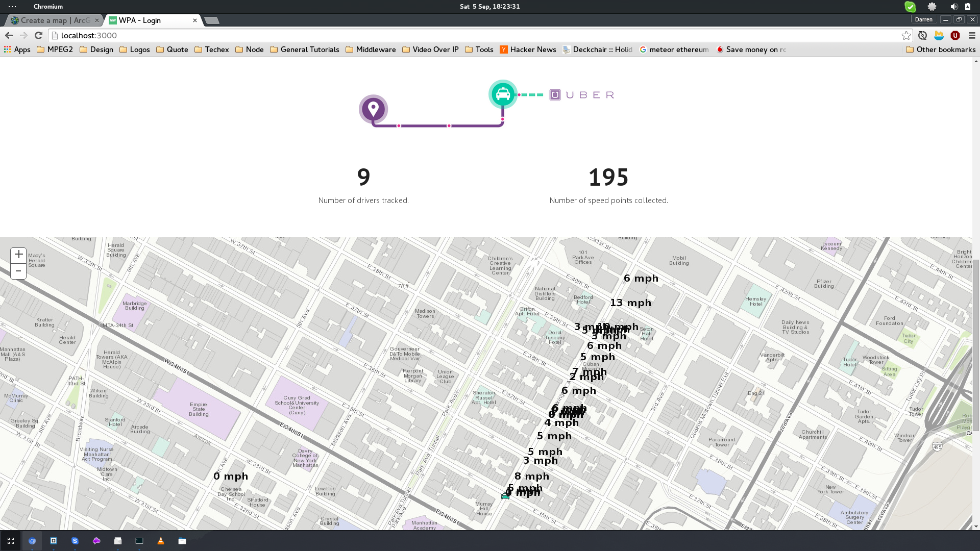Open the General Tutorials bookmark folder

304,49
